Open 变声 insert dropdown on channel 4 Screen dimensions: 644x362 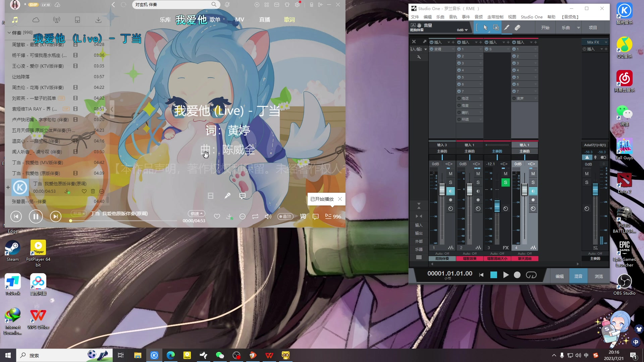tap(536, 99)
